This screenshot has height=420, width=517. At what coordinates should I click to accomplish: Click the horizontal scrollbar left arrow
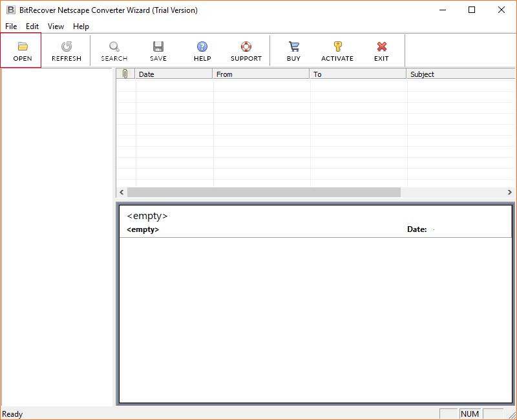pos(121,192)
